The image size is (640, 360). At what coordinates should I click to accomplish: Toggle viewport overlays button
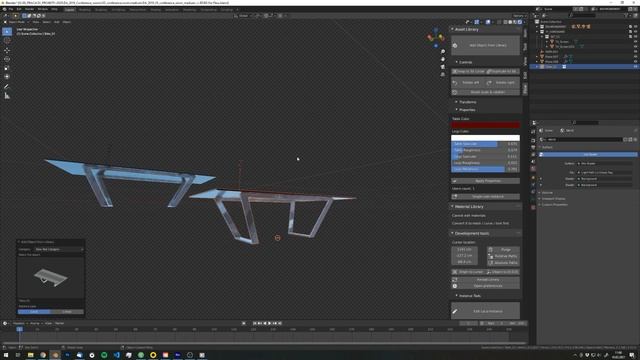click(x=488, y=22)
